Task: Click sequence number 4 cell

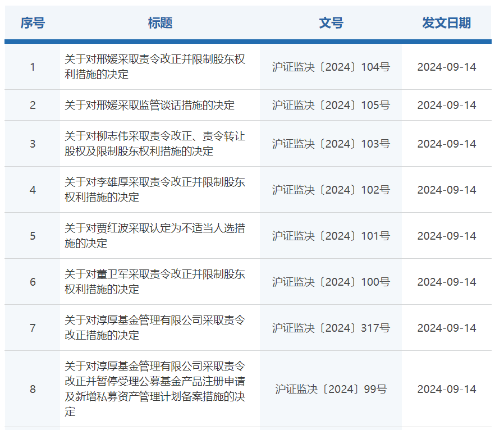Action: 33,190
